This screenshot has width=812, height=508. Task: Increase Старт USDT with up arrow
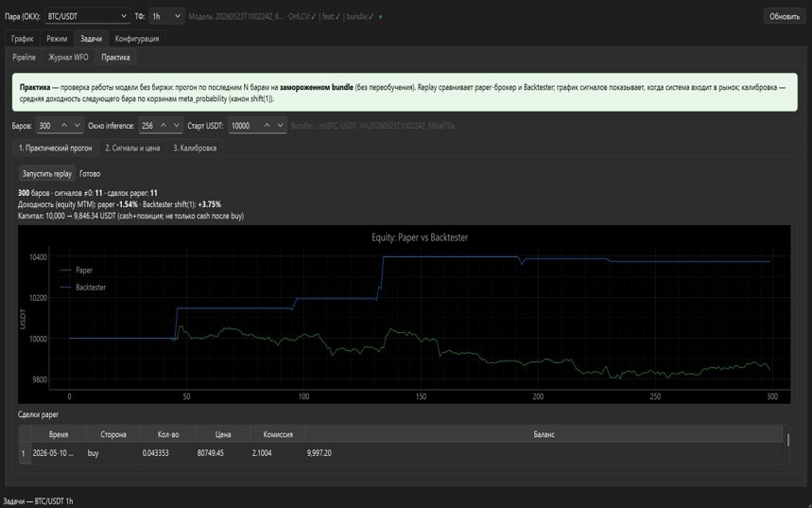[267, 126]
